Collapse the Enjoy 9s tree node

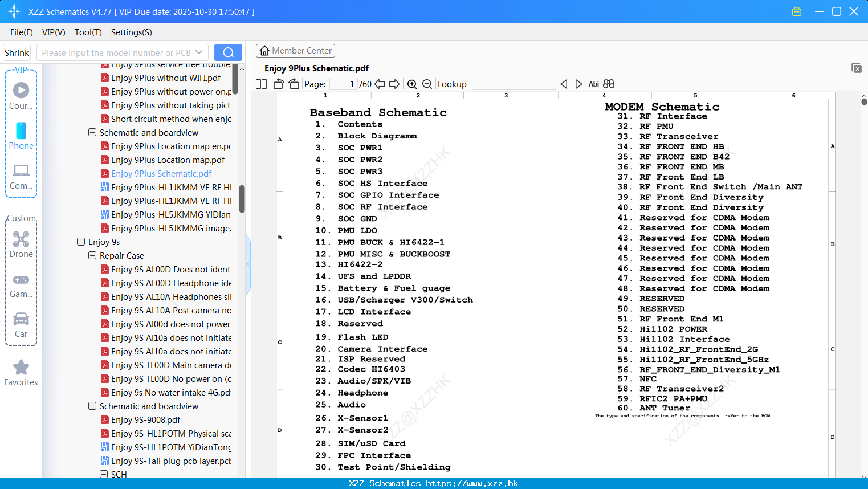point(81,242)
